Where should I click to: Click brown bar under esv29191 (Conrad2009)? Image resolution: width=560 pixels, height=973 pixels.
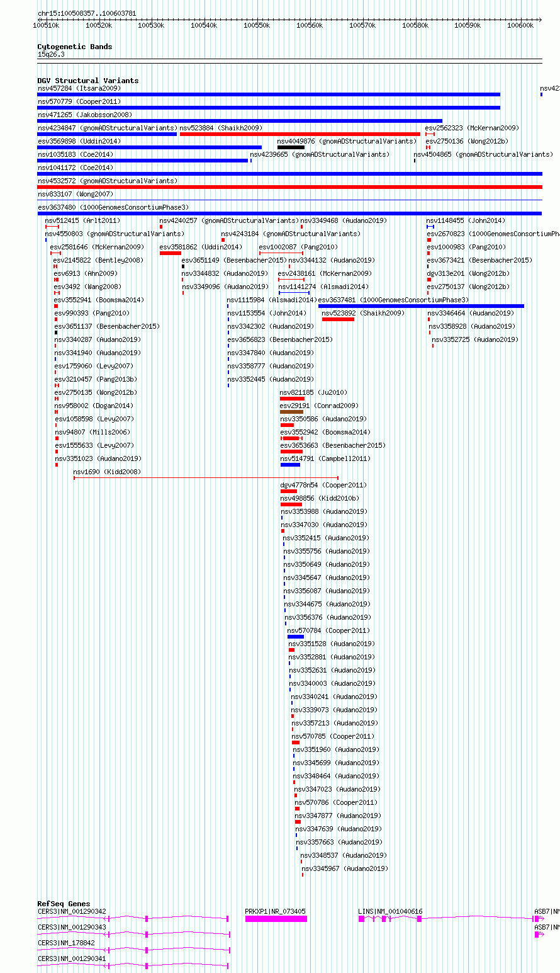pos(291,412)
